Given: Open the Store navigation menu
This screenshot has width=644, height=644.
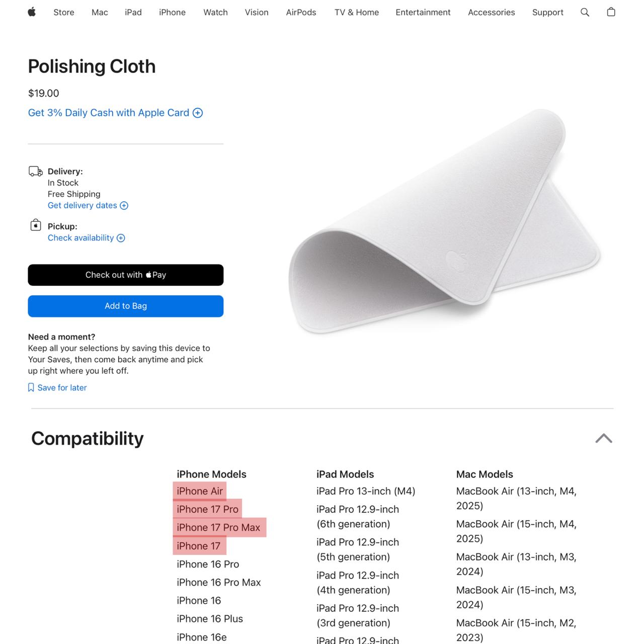Looking at the screenshot, I should [64, 12].
